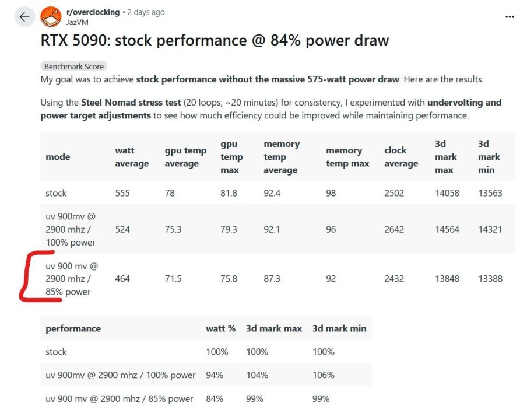Go to the r/overclocking subreddit link
520x420 pixels.
(93, 12)
